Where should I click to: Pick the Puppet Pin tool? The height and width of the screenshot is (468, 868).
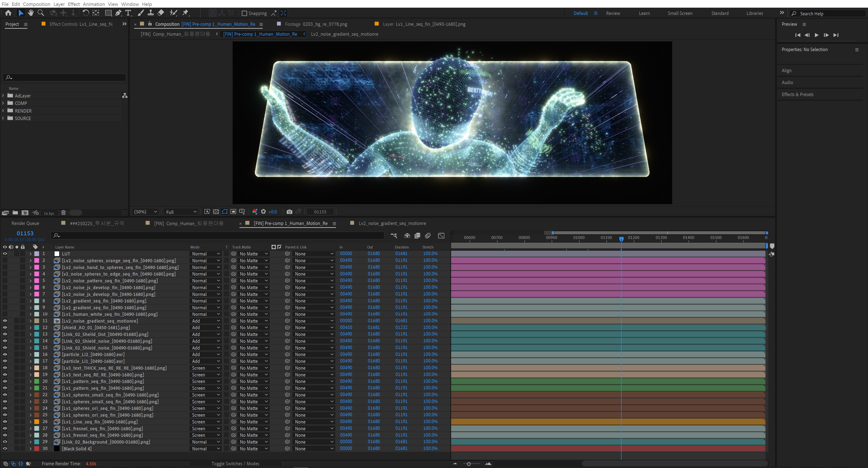point(185,13)
